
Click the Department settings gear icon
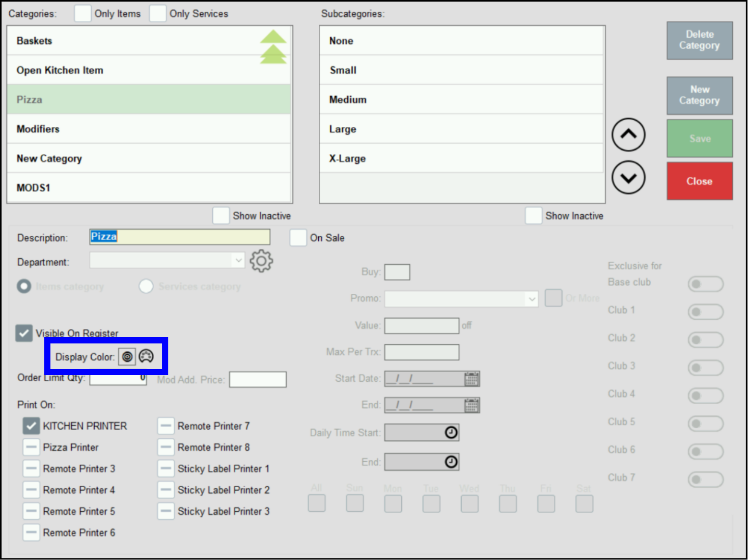(x=261, y=261)
